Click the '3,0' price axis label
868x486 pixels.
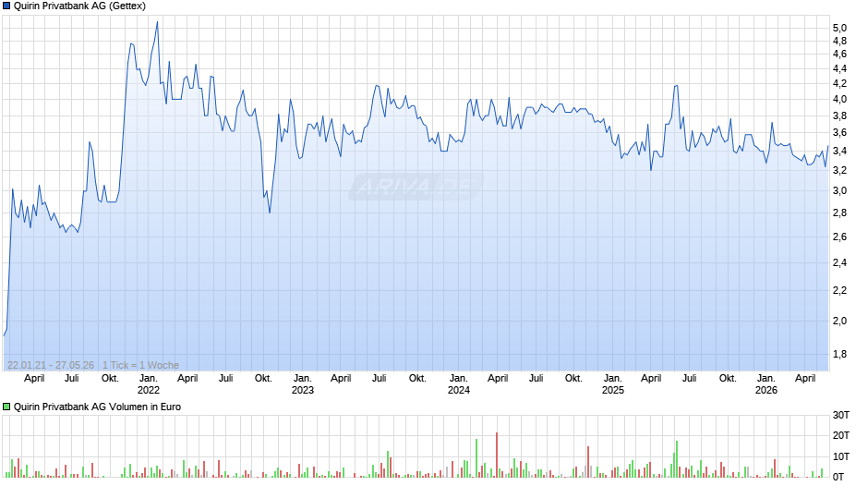(x=839, y=191)
